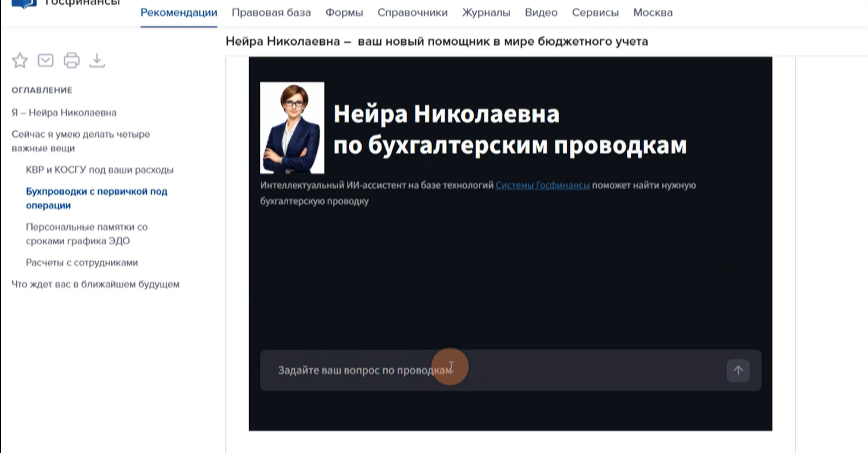This screenshot has width=868, height=453.
Task: Click the ОГЛАВЛЕНИЕ heading
Action: pyautogui.click(x=42, y=90)
